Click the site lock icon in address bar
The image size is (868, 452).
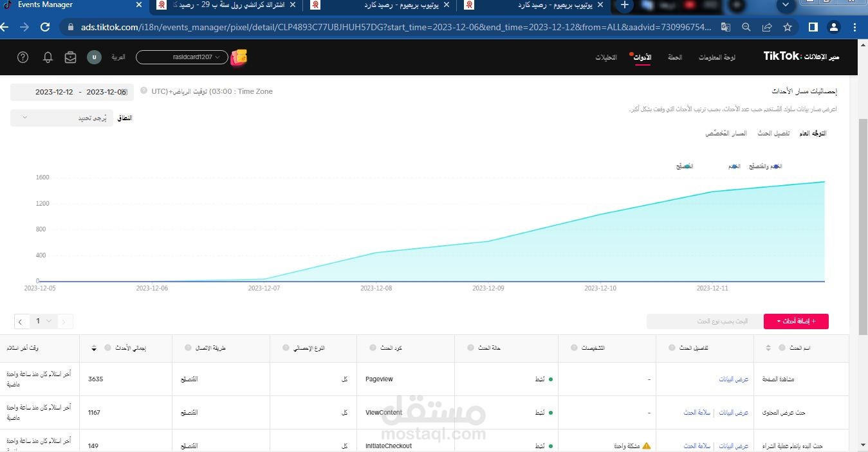[71, 28]
